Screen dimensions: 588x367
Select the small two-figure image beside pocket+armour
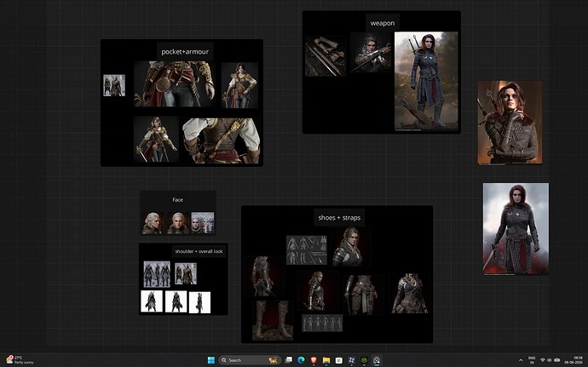coord(114,85)
